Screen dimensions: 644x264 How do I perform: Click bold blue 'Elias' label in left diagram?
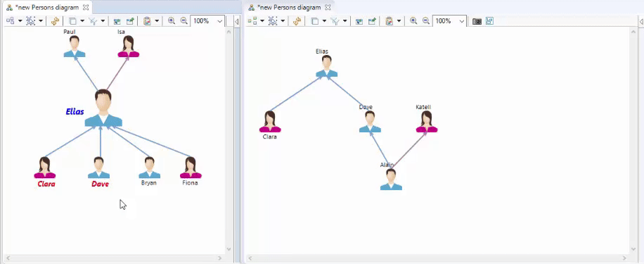pos(75,112)
